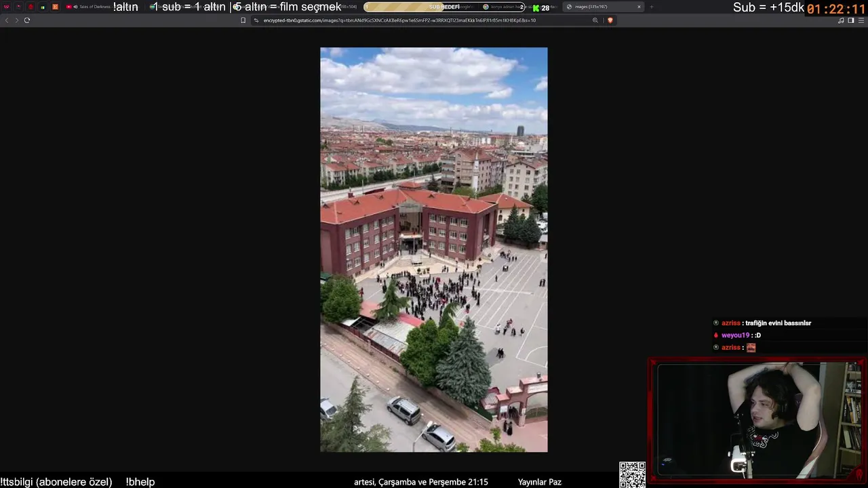View site information icon in the address bar
Viewport: 868px width, 488px height.
256,20
